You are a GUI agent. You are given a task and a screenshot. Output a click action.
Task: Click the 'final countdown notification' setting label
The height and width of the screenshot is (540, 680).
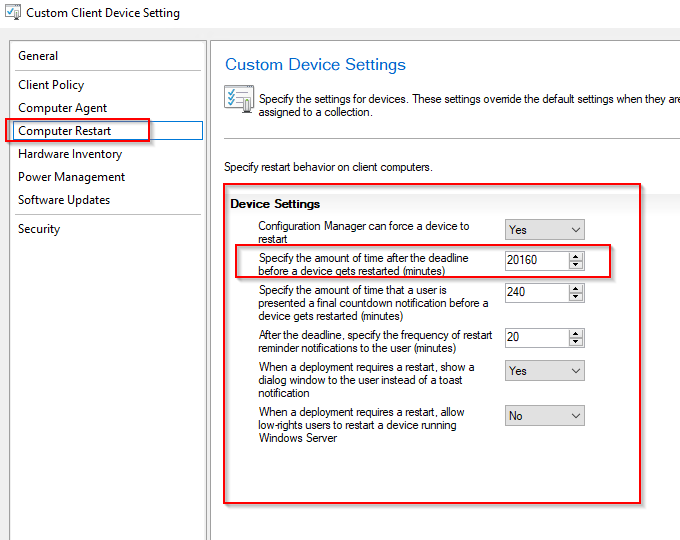pos(373,303)
